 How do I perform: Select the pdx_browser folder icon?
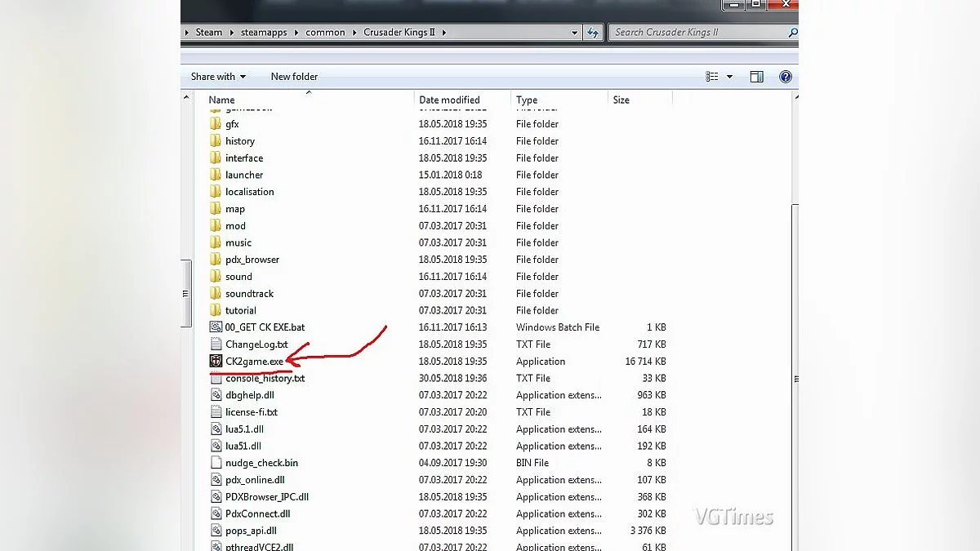pyautogui.click(x=216, y=260)
